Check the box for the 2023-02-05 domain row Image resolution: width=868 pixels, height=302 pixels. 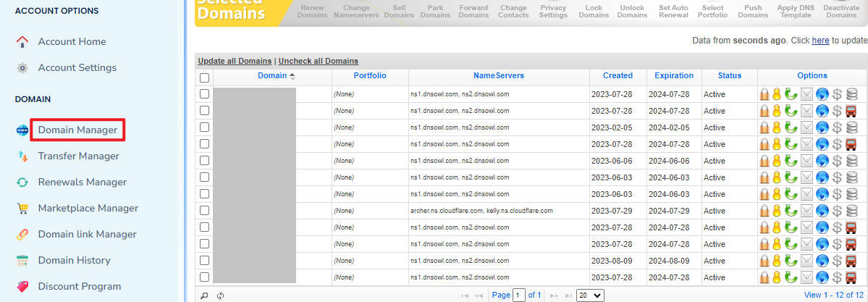click(204, 127)
